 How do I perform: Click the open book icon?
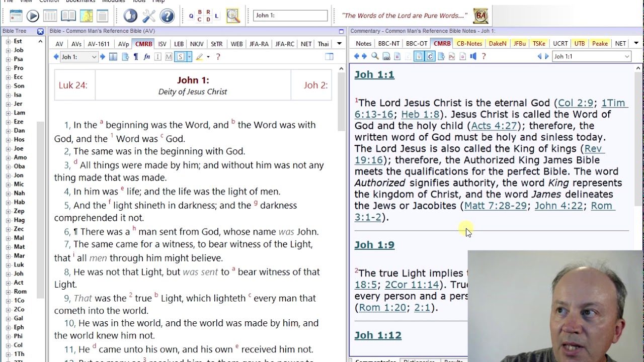tap(68, 16)
